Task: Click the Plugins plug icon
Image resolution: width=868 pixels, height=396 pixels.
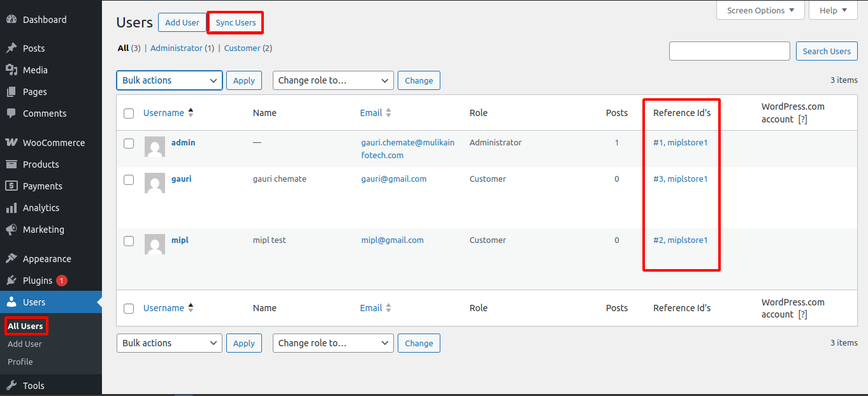Action: (11, 281)
